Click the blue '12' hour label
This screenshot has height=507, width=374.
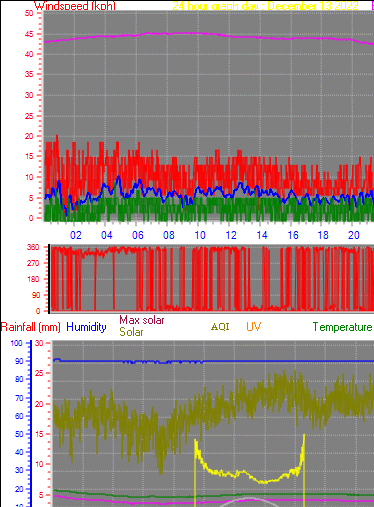(x=231, y=235)
